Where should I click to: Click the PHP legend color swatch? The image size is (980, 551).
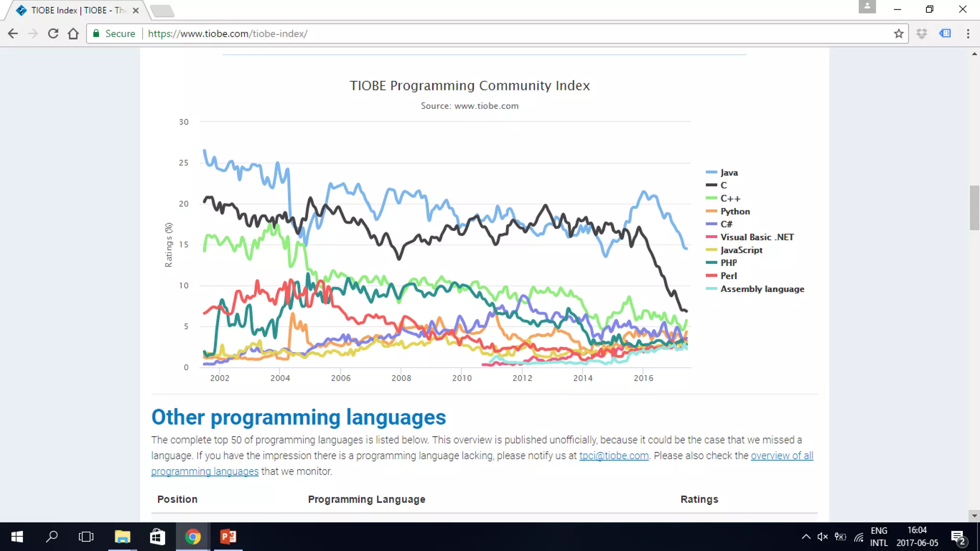(x=712, y=263)
